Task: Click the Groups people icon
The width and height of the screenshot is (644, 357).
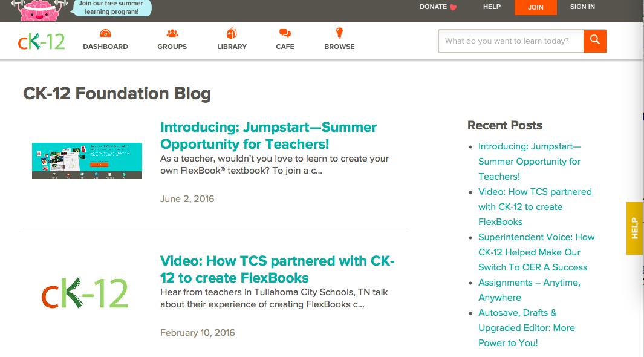Action: click(x=172, y=33)
